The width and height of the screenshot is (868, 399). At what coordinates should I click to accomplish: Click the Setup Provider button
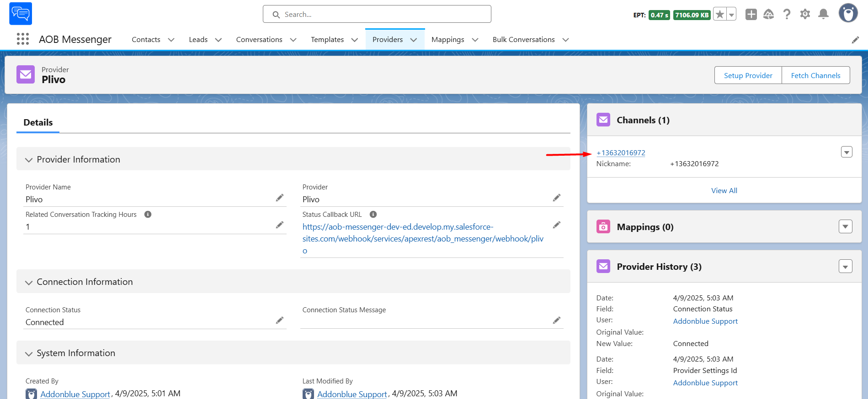pyautogui.click(x=748, y=75)
